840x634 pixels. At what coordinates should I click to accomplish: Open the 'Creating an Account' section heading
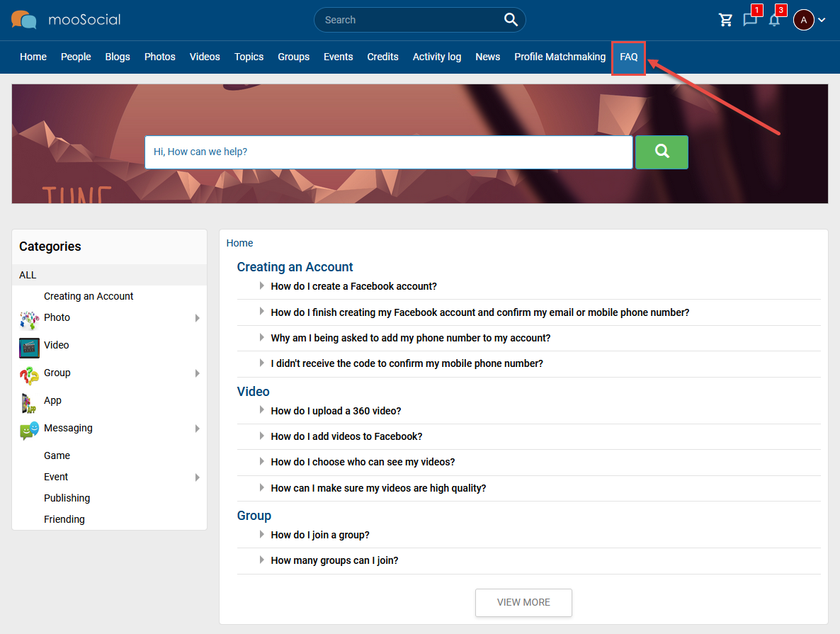pos(295,267)
